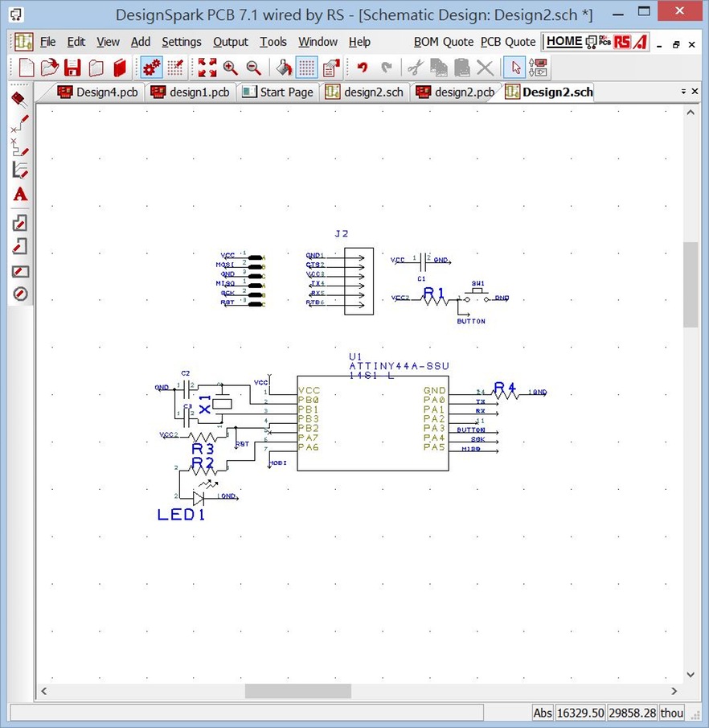Click the Allied 'A' logo icon
The width and height of the screenshot is (709, 728).
click(x=641, y=42)
